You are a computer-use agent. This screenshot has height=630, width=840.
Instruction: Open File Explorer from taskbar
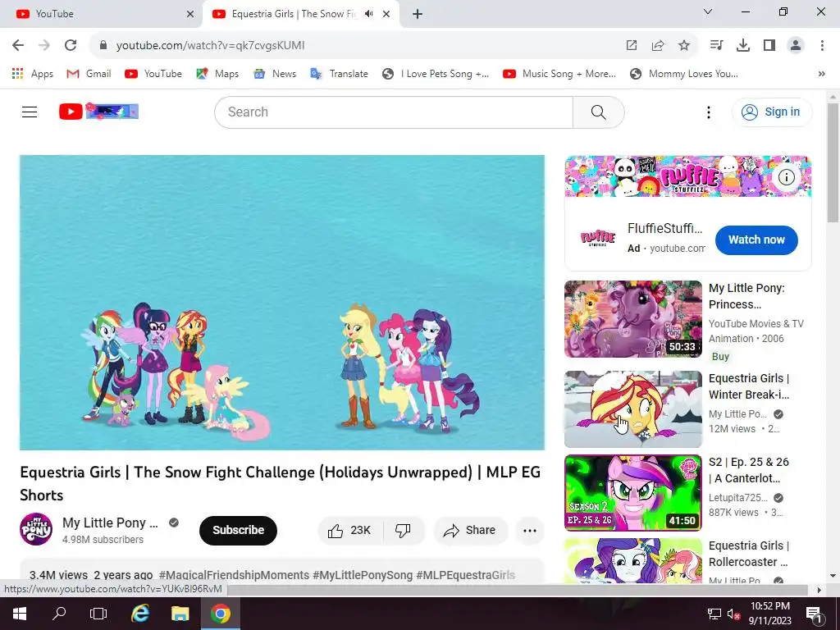click(180, 613)
